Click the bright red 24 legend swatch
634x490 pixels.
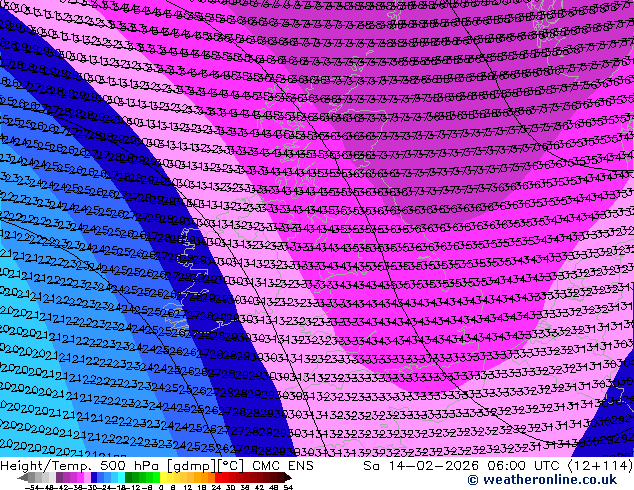pos(218,477)
